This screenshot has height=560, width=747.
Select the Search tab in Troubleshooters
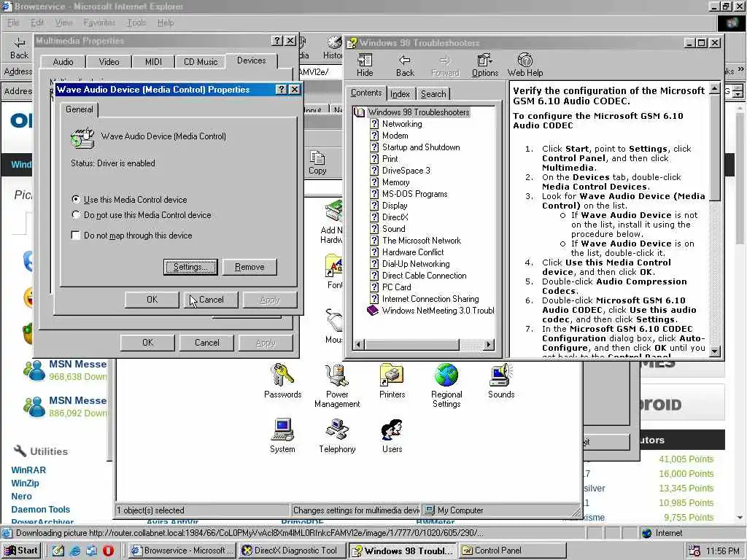433,94
